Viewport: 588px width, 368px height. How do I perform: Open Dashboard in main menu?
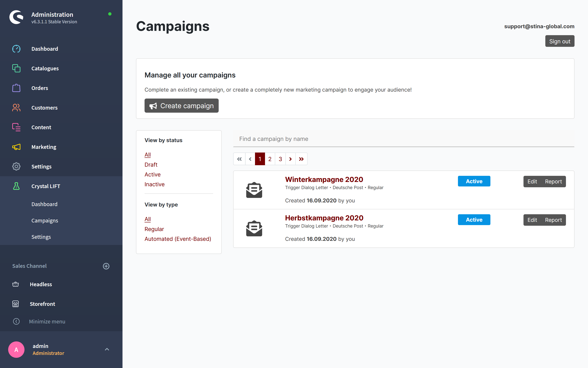coord(45,49)
